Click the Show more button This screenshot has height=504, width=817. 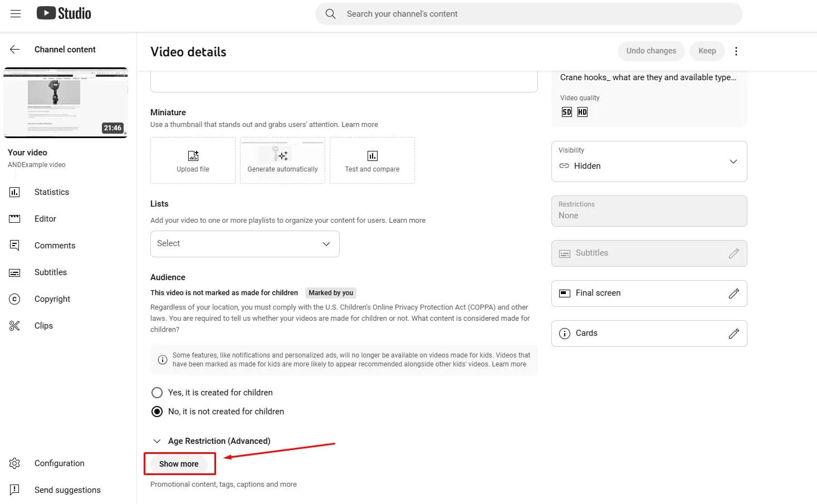coord(179,464)
